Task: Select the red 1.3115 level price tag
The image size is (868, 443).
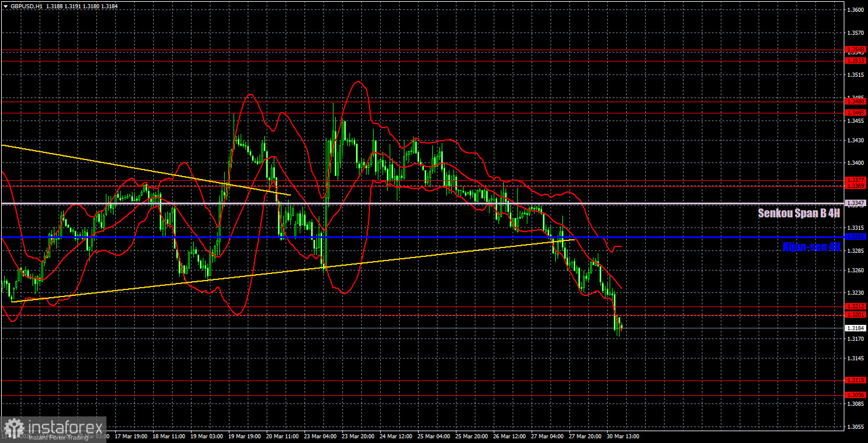Action: (x=856, y=380)
